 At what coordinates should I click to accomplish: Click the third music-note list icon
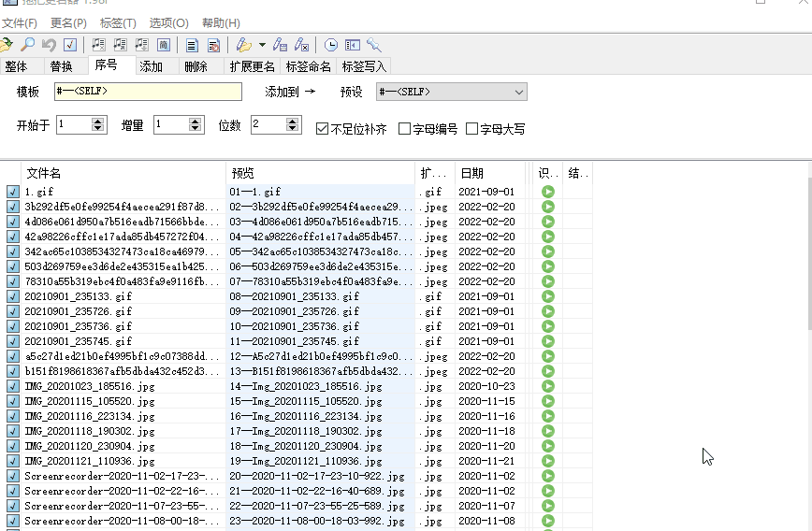click(142, 45)
